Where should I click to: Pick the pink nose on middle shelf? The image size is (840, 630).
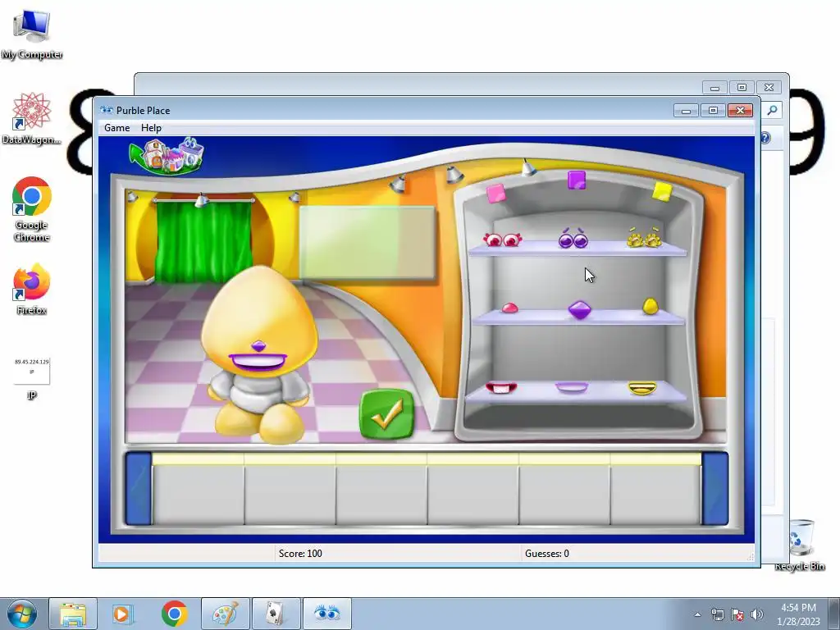509,308
